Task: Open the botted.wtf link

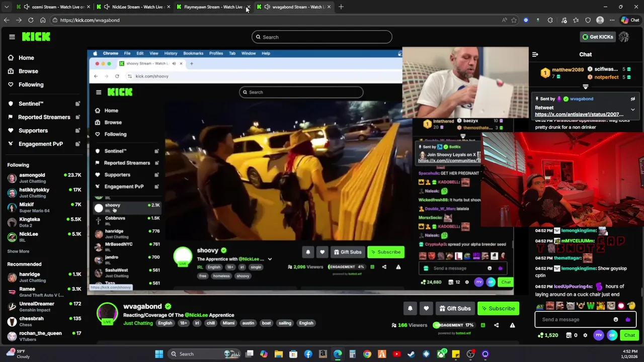Action: click(x=463, y=333)
